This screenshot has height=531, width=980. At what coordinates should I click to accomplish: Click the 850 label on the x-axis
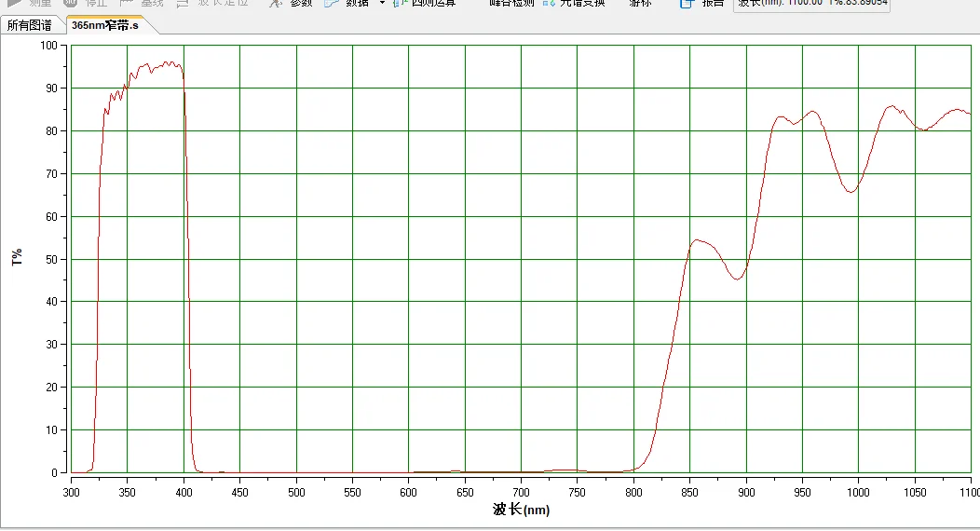(689, 492)
